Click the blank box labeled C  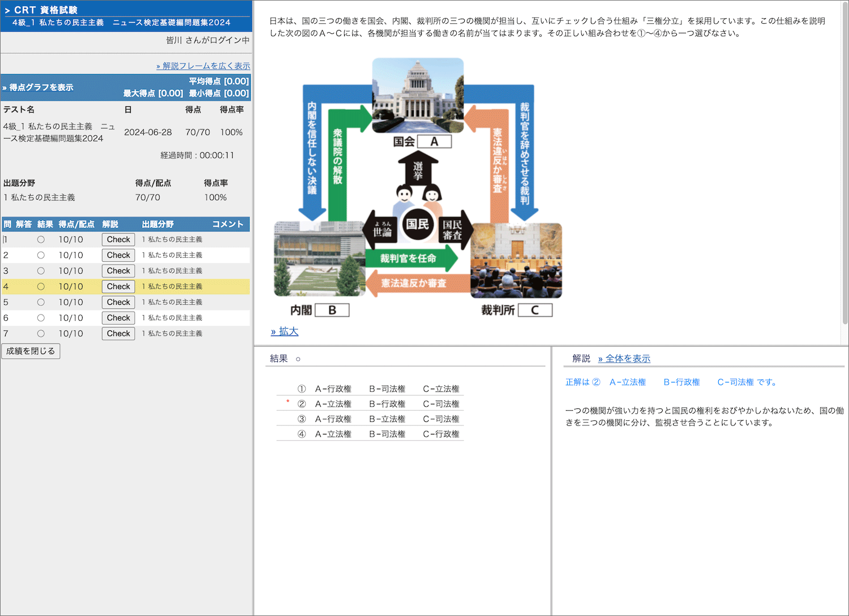(x=535, y=310)
